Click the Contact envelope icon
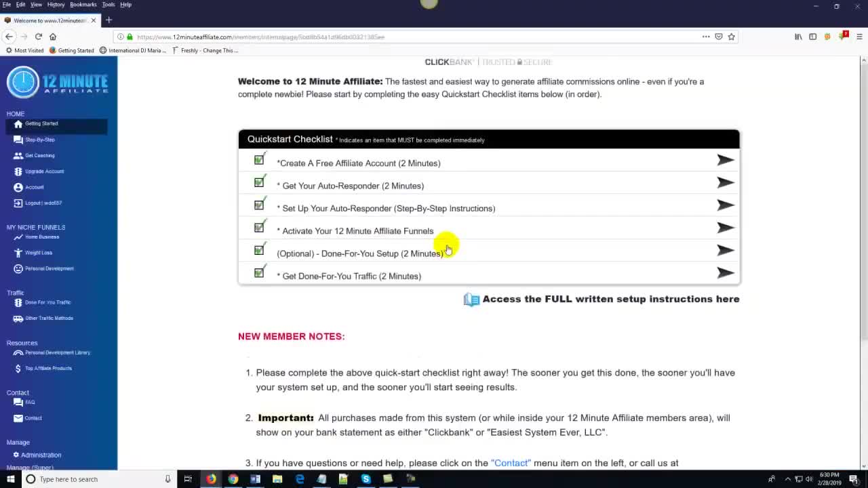Screen dimensions: 868x488 tap(18, 418)
